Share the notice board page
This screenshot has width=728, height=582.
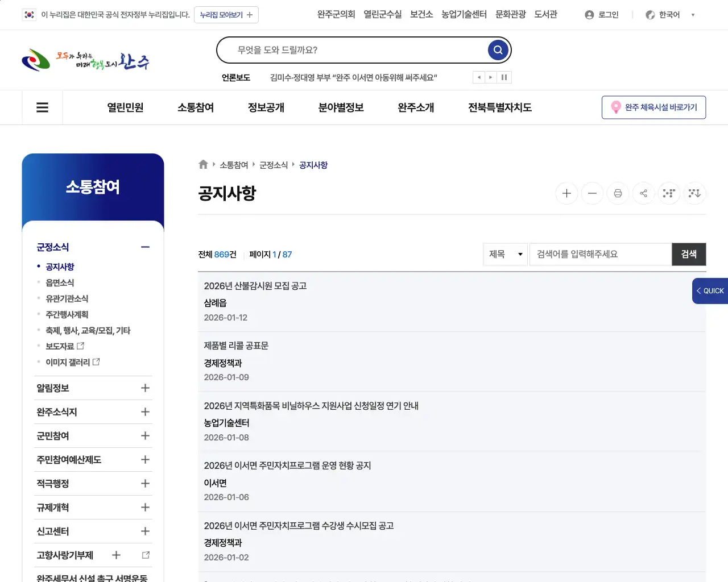(x=643, y=193)
